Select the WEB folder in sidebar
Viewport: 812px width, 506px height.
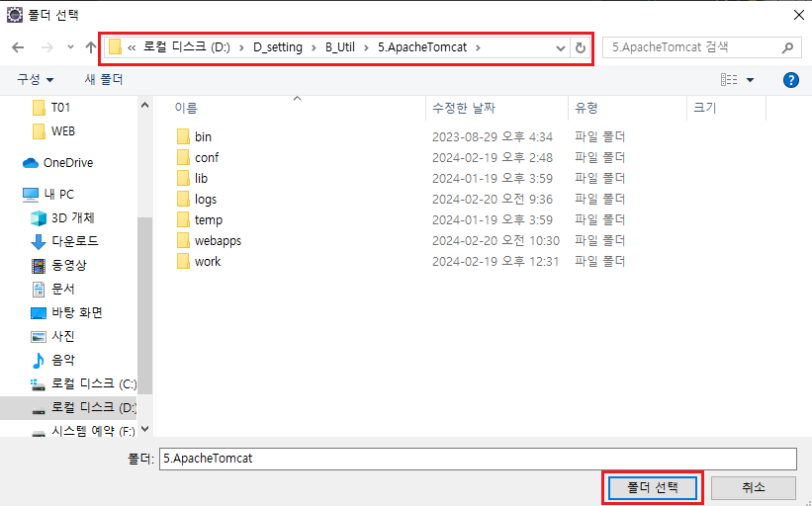pyautogui.click(x=53, y=131)
